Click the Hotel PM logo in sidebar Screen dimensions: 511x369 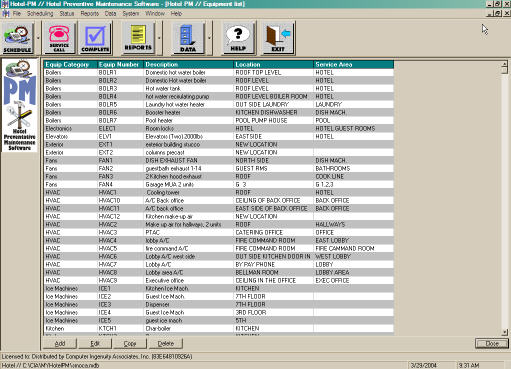(x=20, y=105)
